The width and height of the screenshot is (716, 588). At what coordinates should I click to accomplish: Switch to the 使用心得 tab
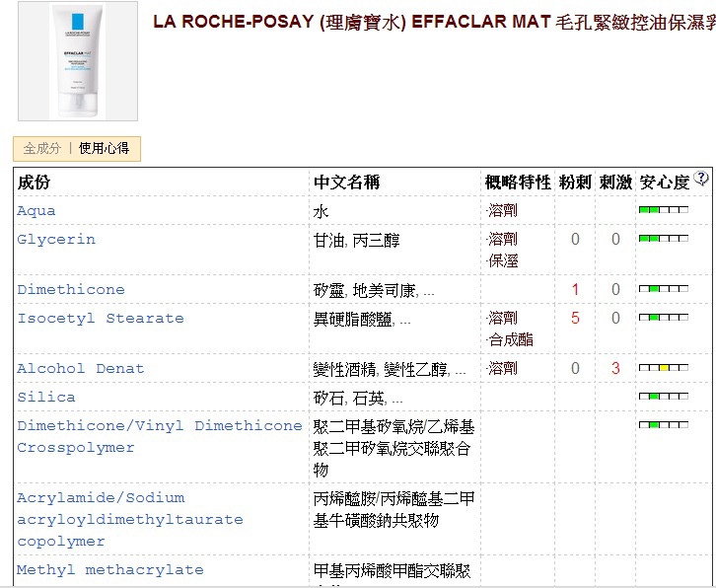(x=105, y=149)
